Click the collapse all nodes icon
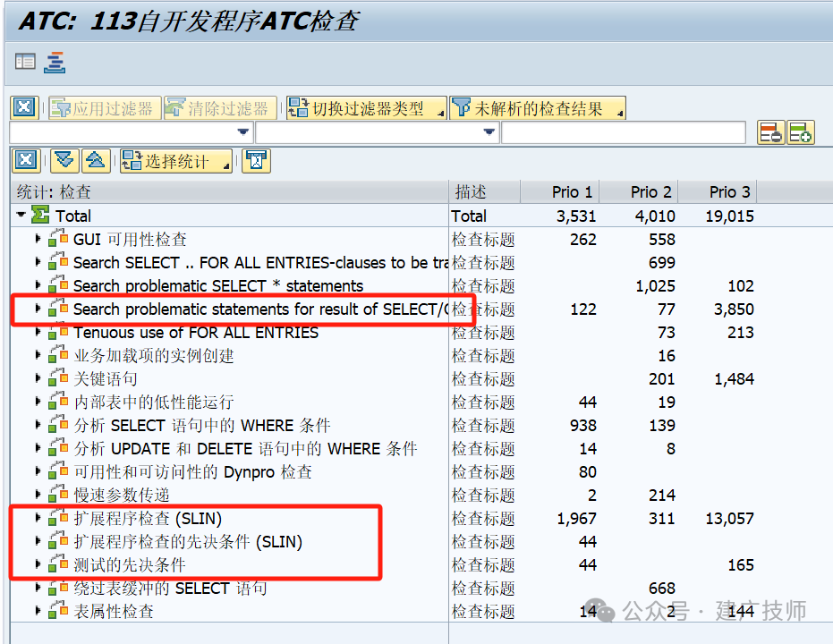The image size is (833, 644). [x=96, y=160]
